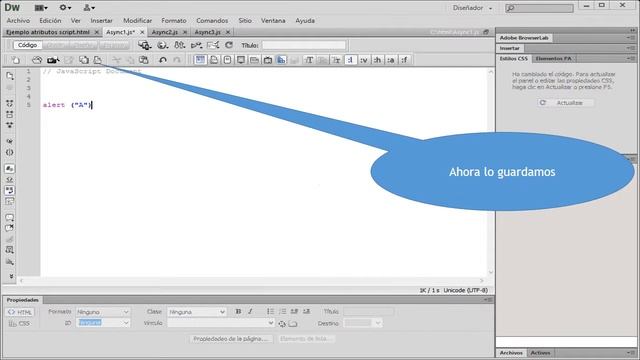Click the Título input field in Document toolbar
The image size is (640, 360).
pyautogui.click(x=304, y=45)
